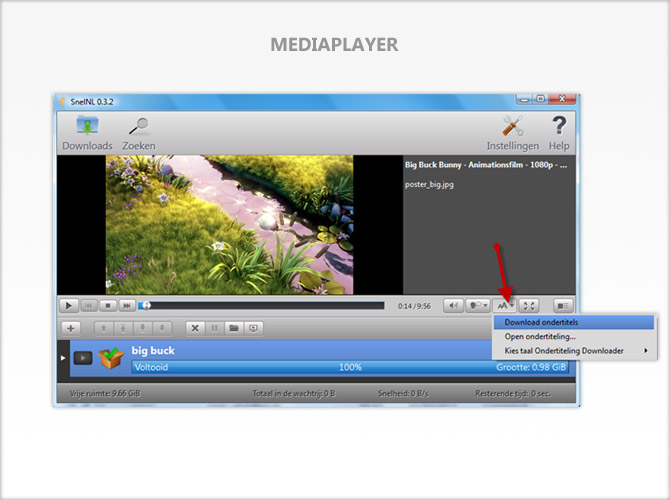The height and width of the screenshot is (500, 670).
Task: Click the 0:14 / 9:56 time display
Action: tap(414, 306)
